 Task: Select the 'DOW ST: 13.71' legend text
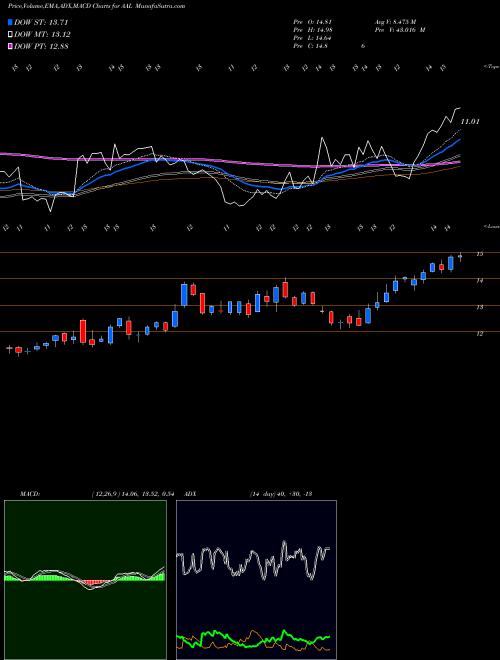tap(41, 22)
